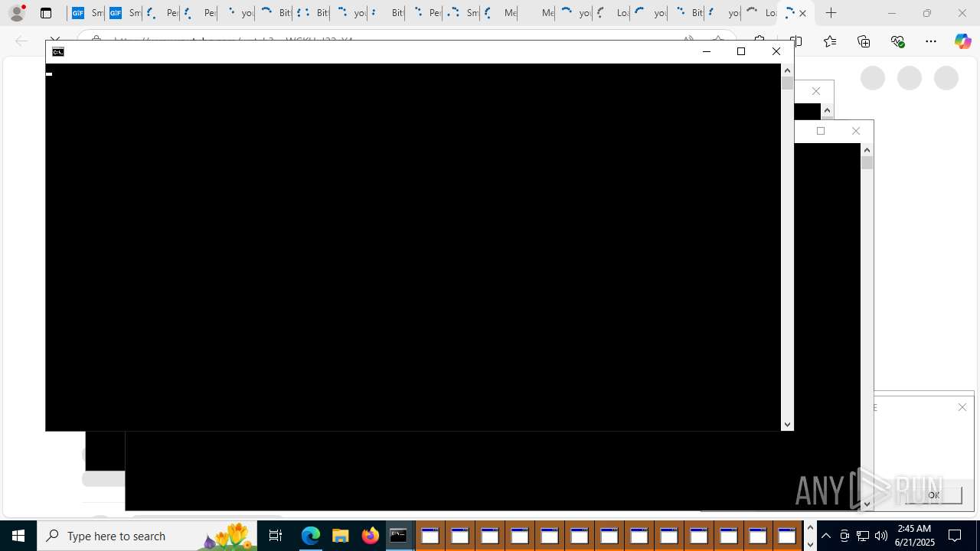Click the taskbar overflow up arrow

(810, 528)
